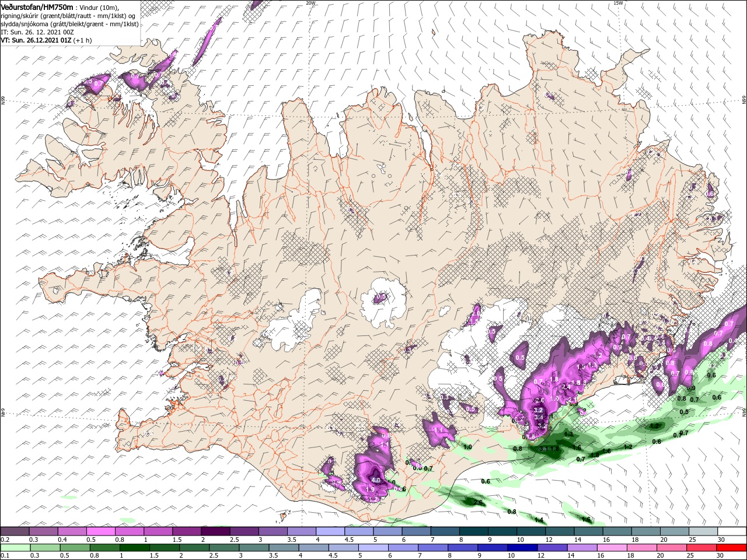Click the 'VT: Sun. 26.12.2021 01Z (+1 h)' line
Image resolution: width=747 pixels, height=560 pixels.
tap(46, 40)
